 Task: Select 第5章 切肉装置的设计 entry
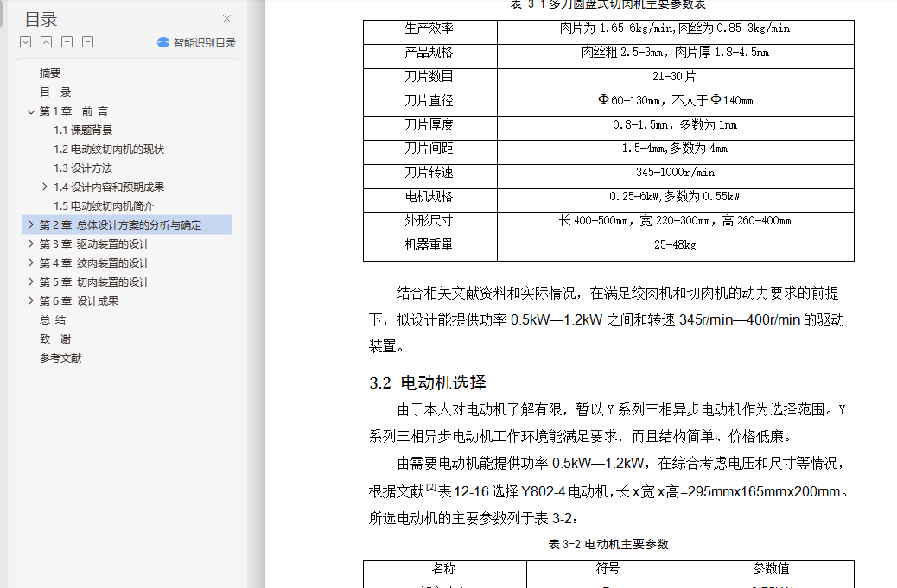pos(94,281)
